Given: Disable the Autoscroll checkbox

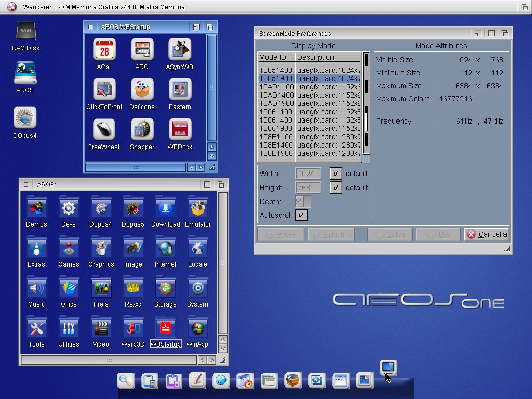Looking at the screenshot, I should (x=301, y=215).
